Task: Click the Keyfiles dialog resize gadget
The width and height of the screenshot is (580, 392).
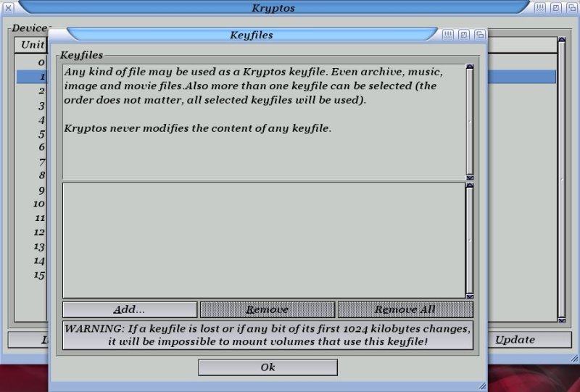Action: pyautogui.click(x=482, y=386)
